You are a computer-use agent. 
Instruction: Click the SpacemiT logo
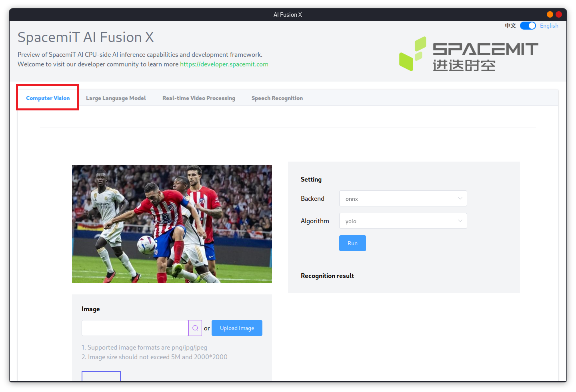point(469,54)
